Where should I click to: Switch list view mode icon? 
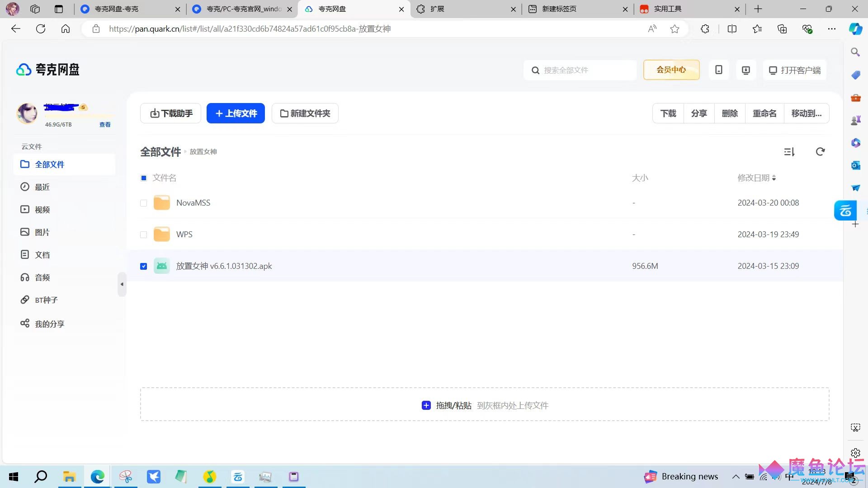click(789, 152)
